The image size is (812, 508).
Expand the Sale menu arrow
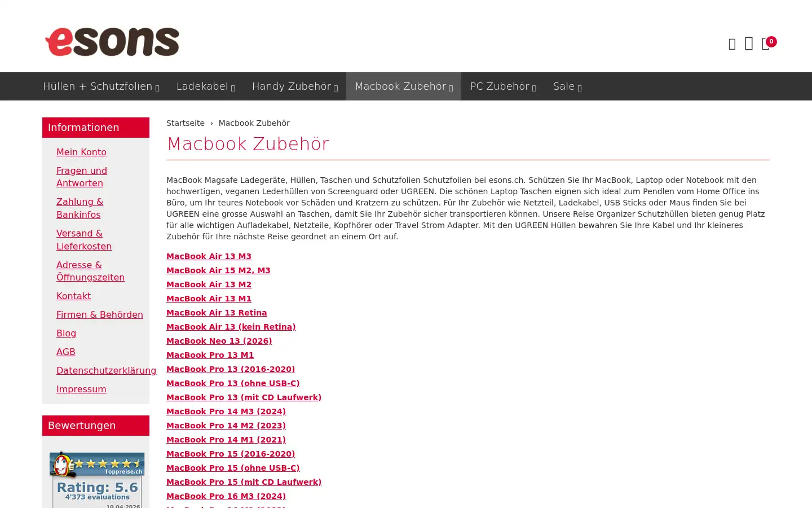[579, 87]
